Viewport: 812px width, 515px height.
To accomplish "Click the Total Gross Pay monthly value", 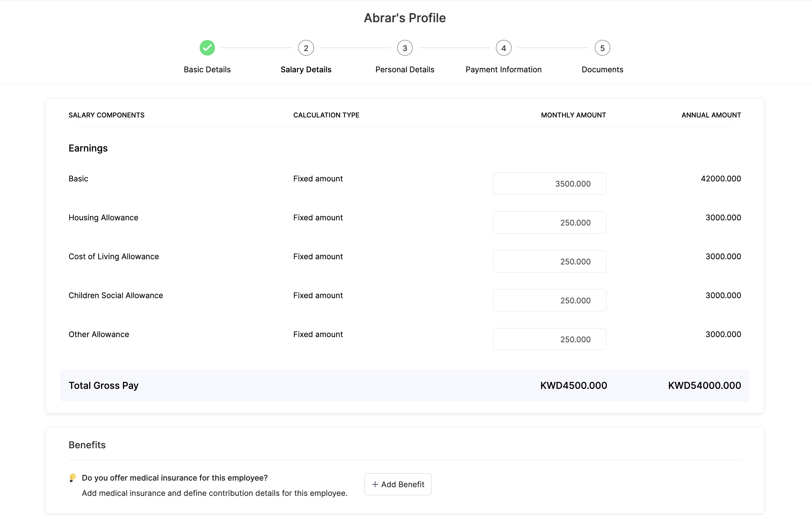I will (x=573, y=385).
